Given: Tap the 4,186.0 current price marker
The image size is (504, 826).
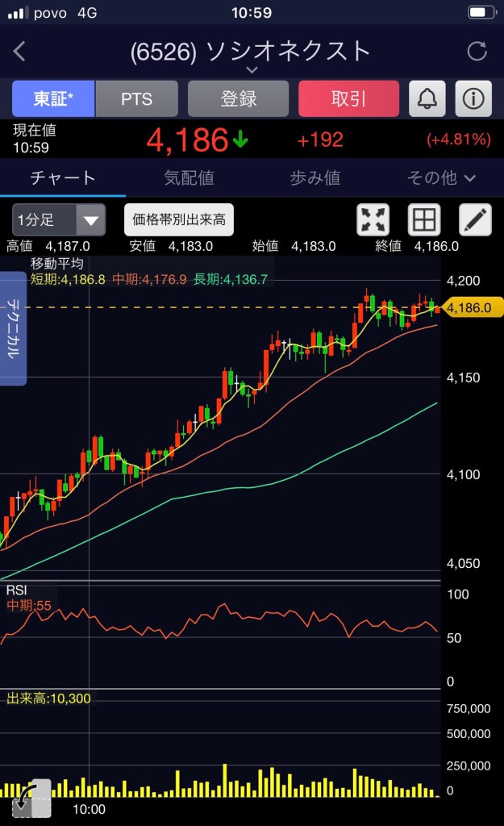Looking at the screenshot, I should tap(472, 307).
